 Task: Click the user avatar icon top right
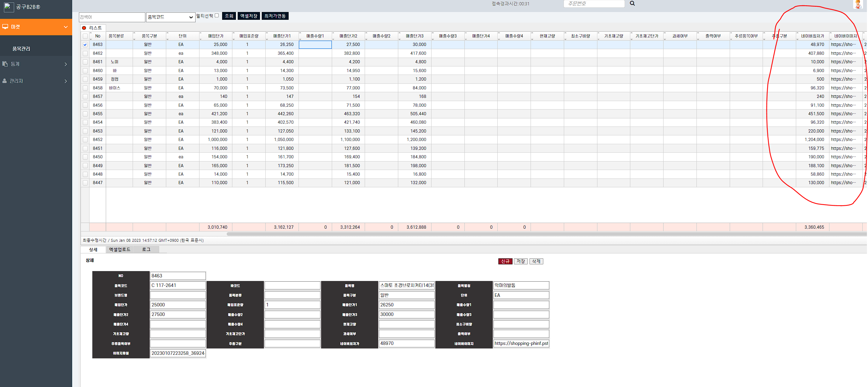858,4
